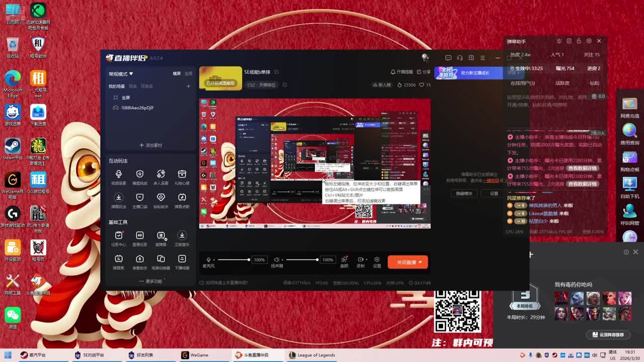The width and height of the screenshot is (644, 362).
Task: Open the 弹幕助手 settings gear icon
Action: (x=589, y=41)
